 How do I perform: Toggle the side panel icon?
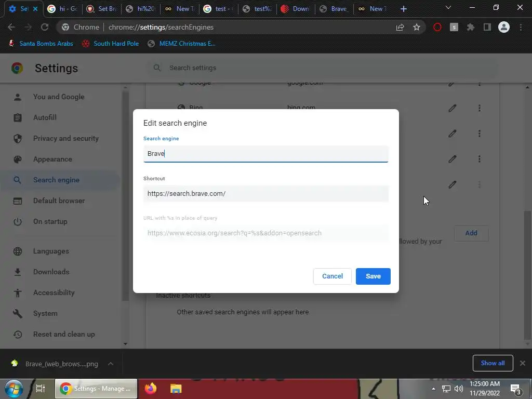point(487,27)
